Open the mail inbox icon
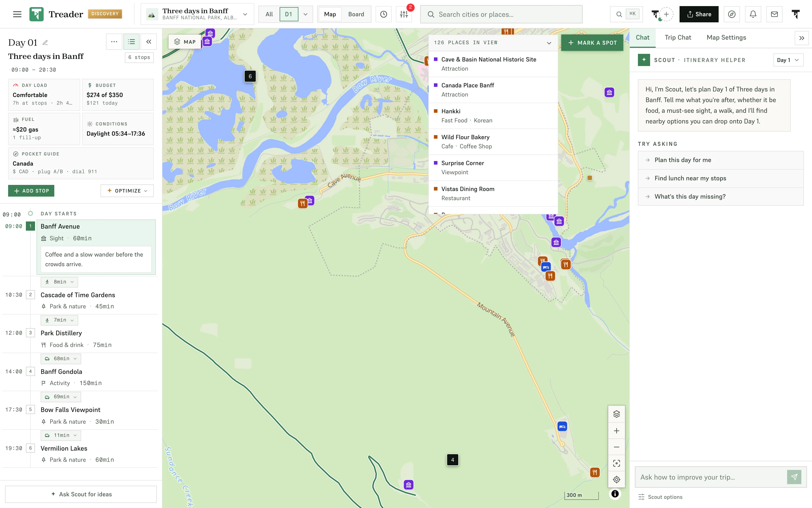 click(x=774, y=14)
